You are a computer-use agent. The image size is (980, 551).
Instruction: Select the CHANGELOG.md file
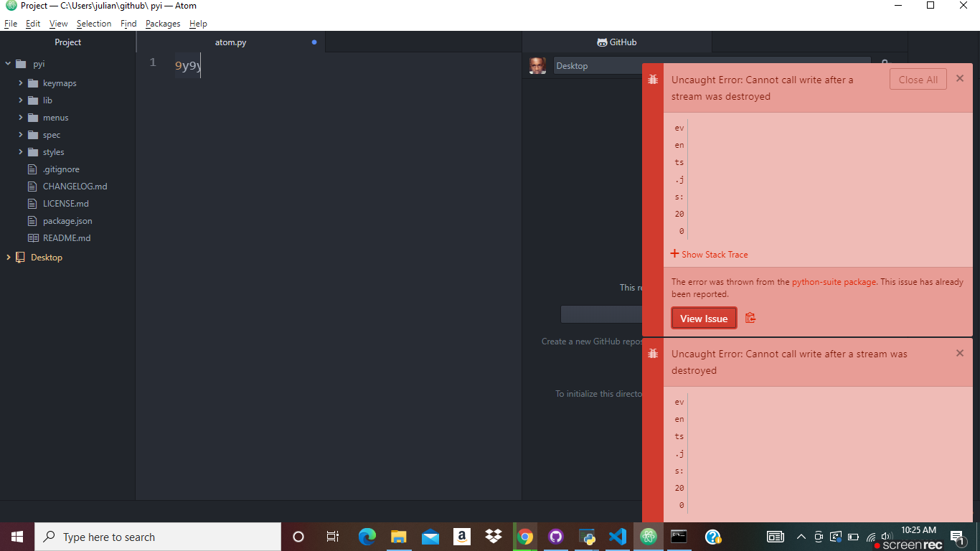74,186
